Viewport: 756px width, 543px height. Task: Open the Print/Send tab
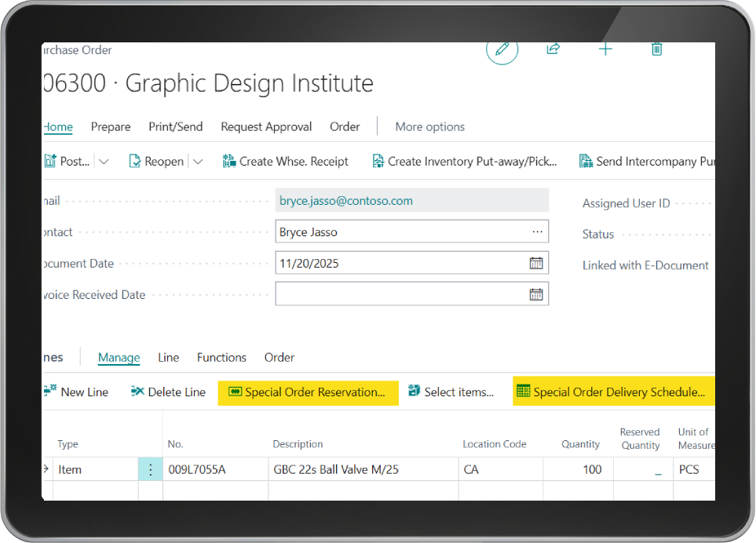176,126
